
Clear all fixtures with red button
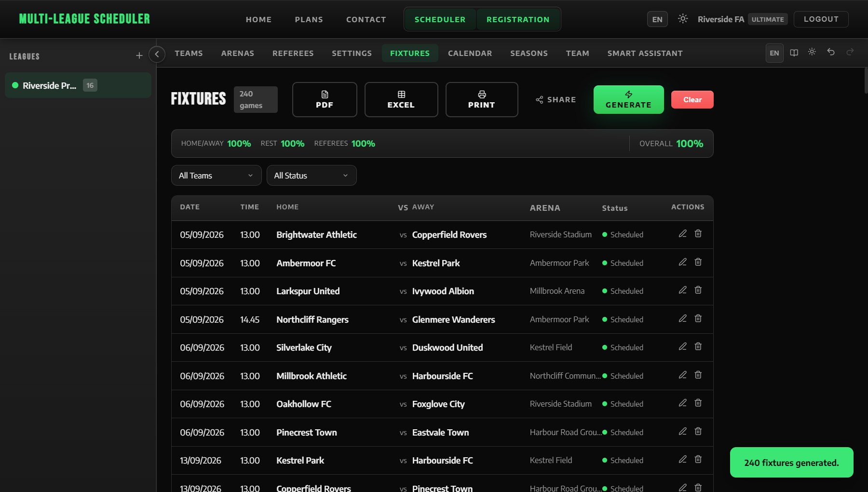point(692,100)
